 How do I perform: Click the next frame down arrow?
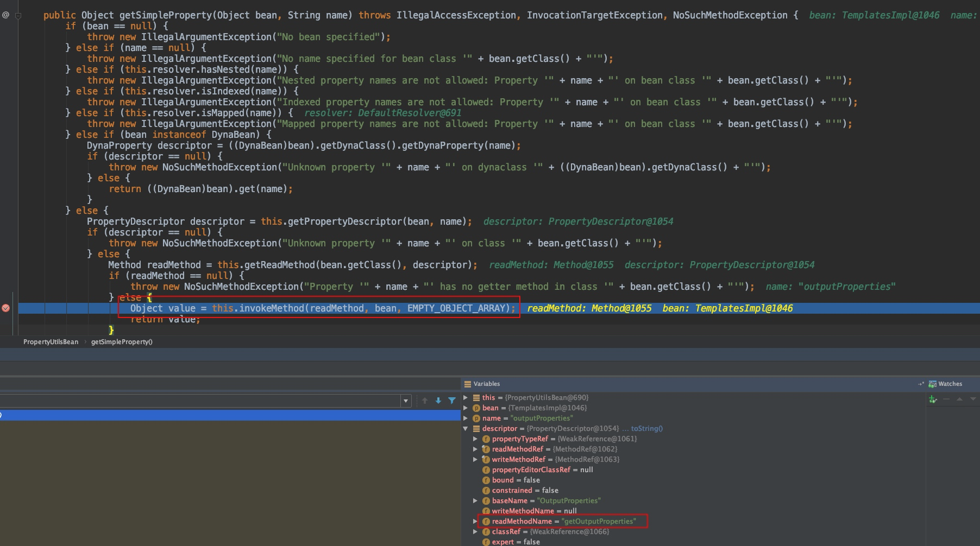pyautogui.click(x=438, y=401)
